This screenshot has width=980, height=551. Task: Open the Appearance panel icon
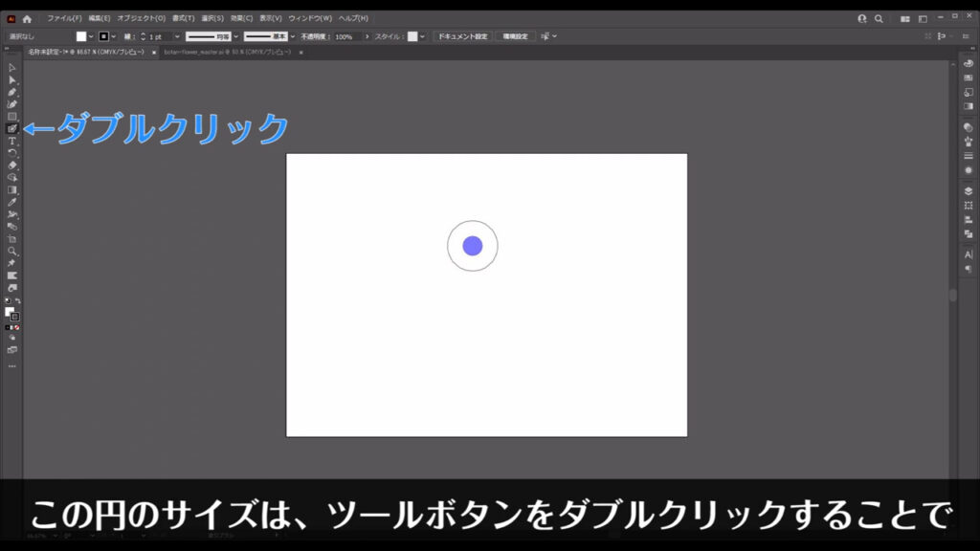tap(969, 170)
